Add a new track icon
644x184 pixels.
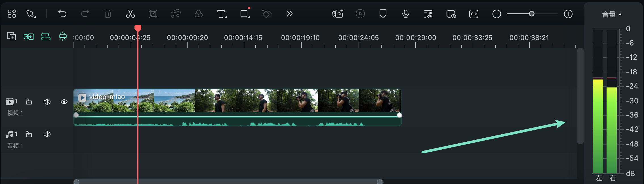click(x=12, y=36)
